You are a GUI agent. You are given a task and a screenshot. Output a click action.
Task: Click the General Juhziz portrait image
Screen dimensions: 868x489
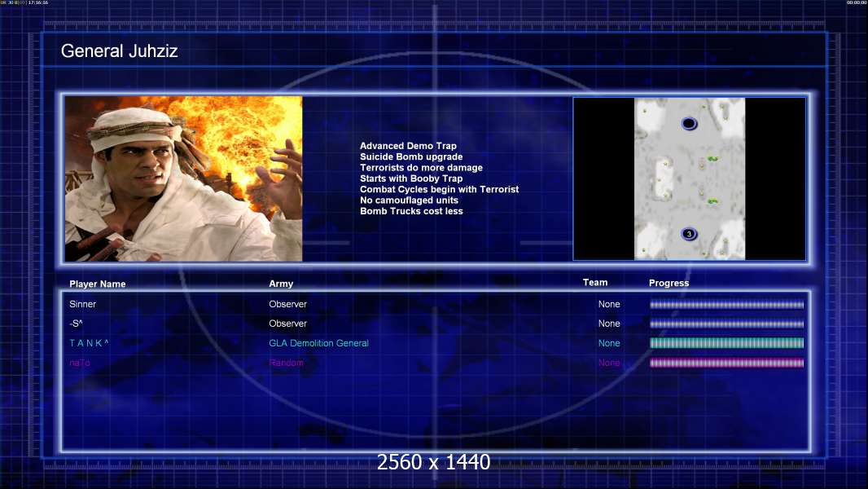(183, 178)
